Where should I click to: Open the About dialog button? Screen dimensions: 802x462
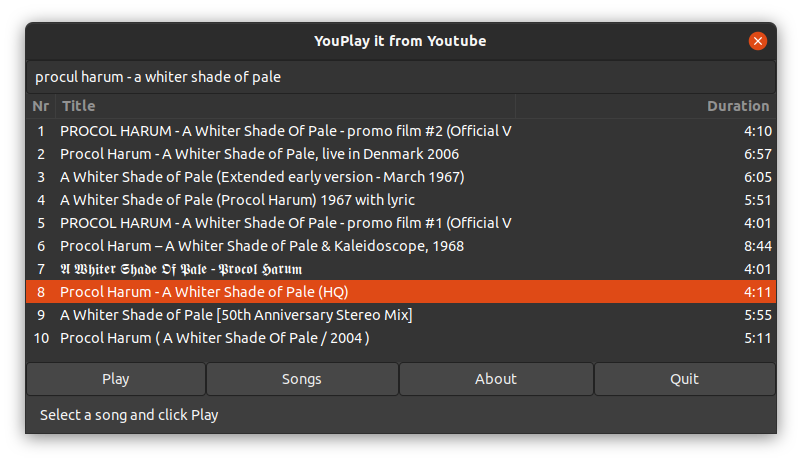click(x=496, y=379)
